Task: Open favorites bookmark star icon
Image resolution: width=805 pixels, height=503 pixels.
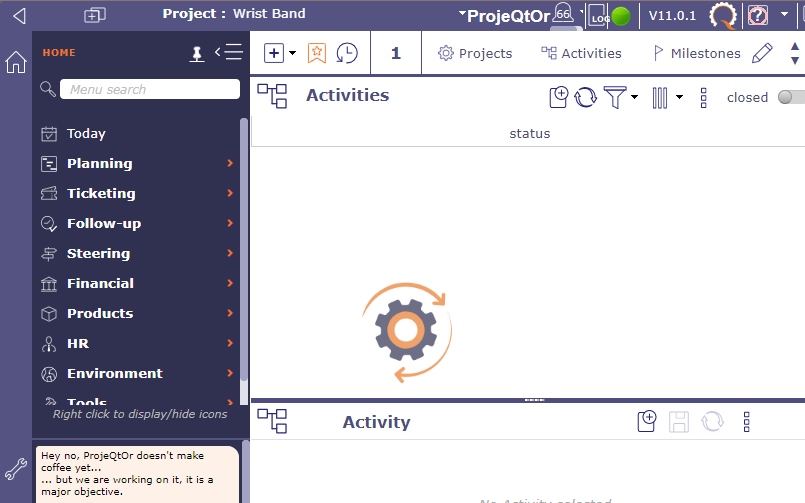Action: tap(317, 53)
